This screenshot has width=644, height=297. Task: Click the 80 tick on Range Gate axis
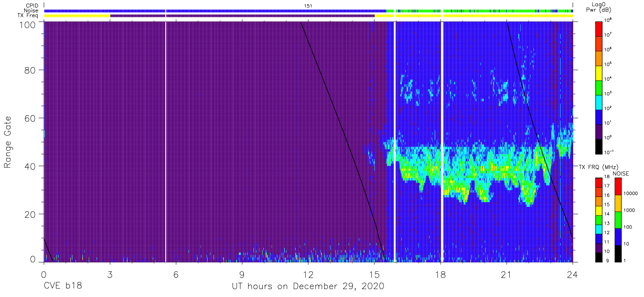tap(31, 70)
